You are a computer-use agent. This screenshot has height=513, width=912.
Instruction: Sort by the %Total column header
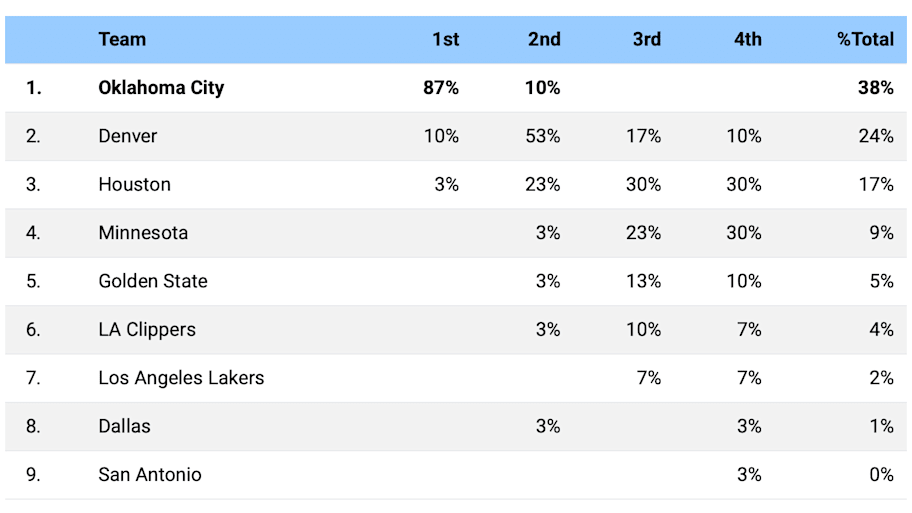[865, 40]
